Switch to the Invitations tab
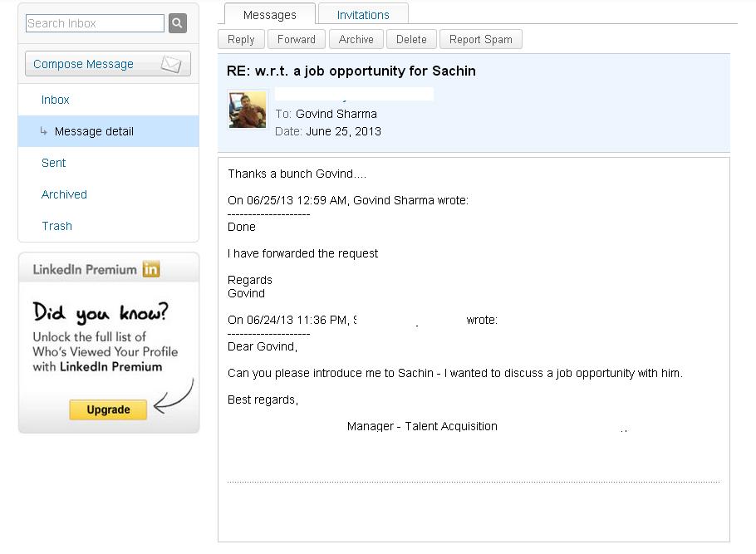756x554 pixels. pos(363,14)
